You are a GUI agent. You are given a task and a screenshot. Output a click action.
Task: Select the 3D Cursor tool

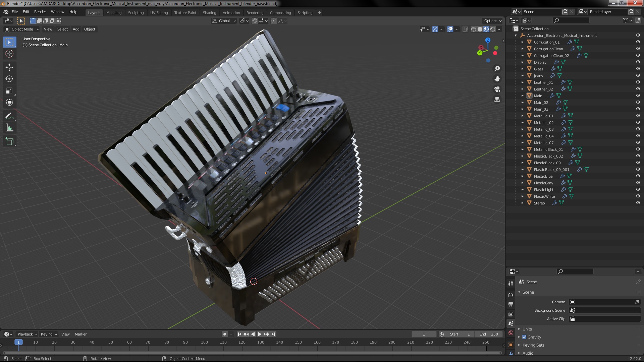(x=9, y=54)
